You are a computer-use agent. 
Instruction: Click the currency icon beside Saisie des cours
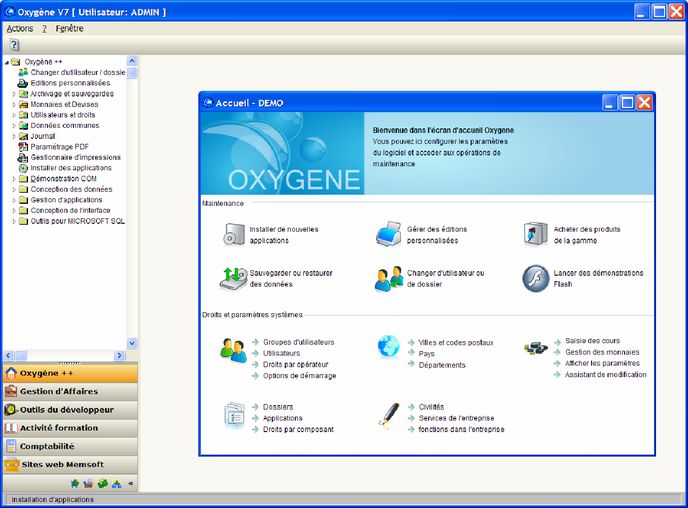pos(536,349)
